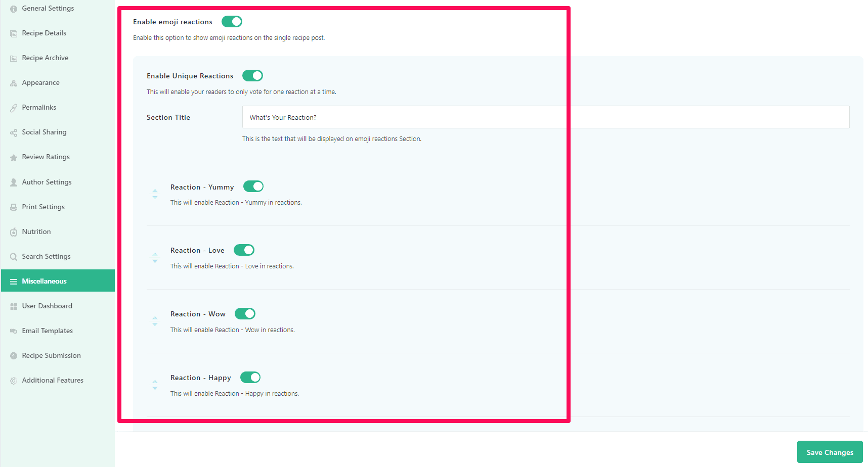Click description about single recipe post
Viewport: 868px width, 467px height.
point(229,38)
